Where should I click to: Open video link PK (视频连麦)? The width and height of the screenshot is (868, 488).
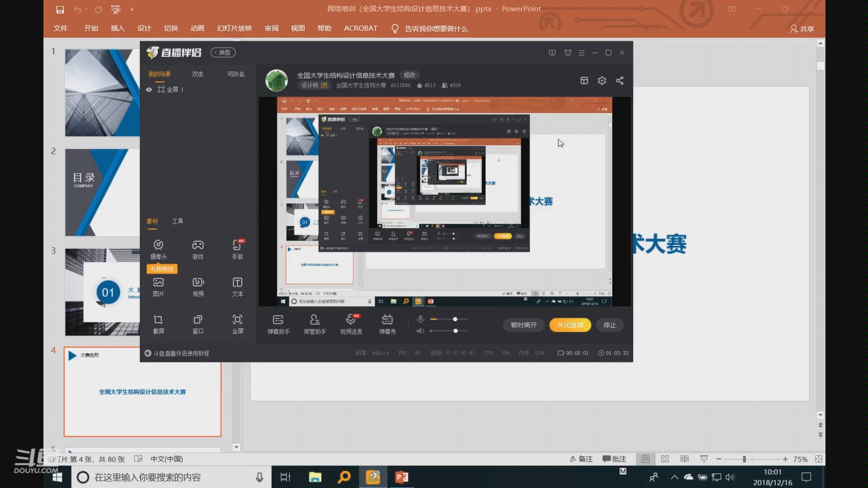point(351,325)
